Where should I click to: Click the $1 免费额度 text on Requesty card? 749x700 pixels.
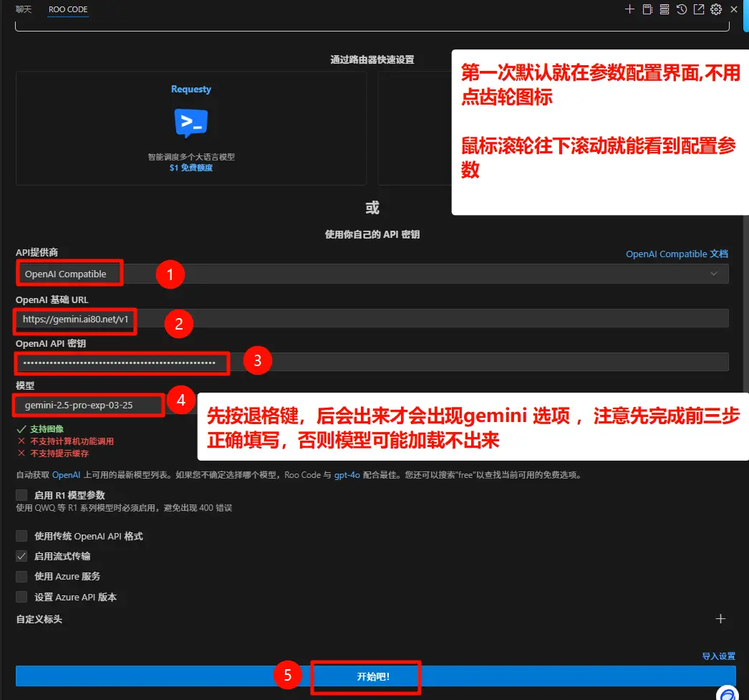(191, 168)
